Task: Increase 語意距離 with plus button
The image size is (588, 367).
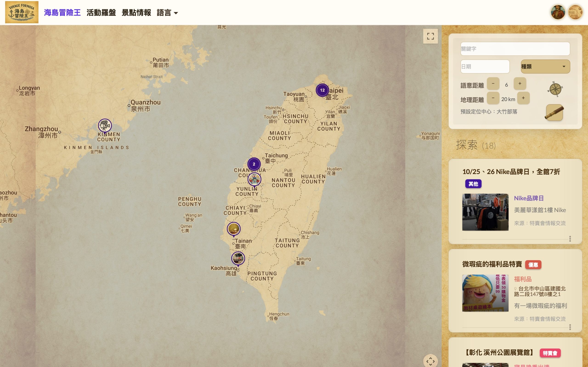Action: [520, 84]
